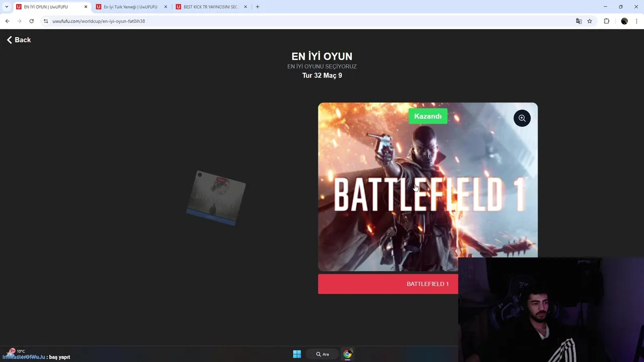The width and height of the screenshot is (644, 362).
Task: Close the EN İYİ OYUN tab
Action: 86,7
